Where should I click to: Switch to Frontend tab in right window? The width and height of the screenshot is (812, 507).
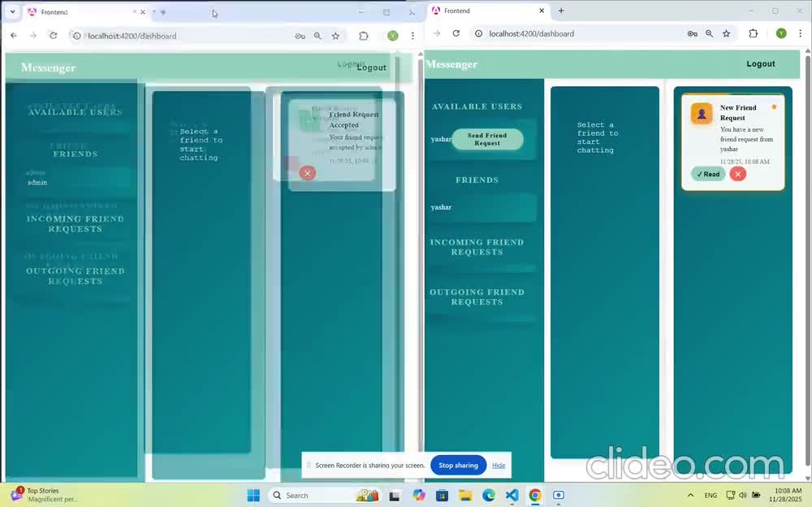pos(488,11)
